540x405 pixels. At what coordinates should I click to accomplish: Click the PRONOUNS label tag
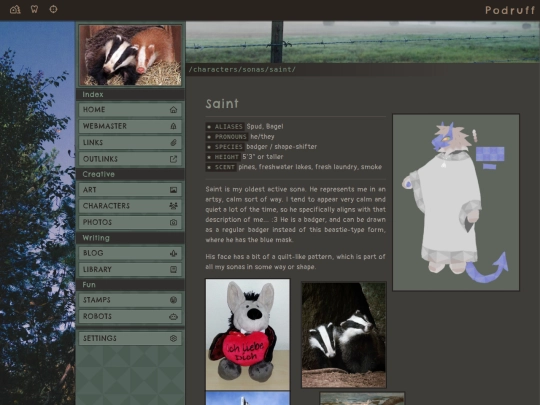point(227,137)
